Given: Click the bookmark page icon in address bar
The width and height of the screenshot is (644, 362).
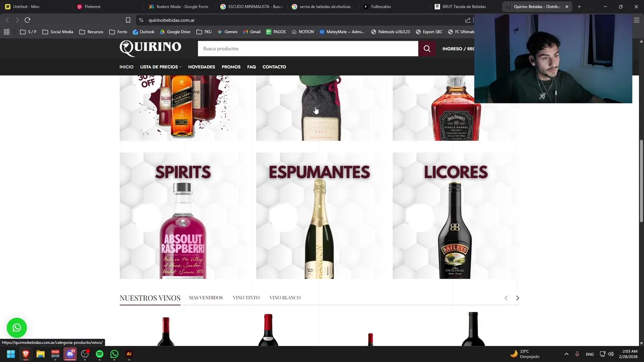Looking at the screenshot, I should tap(128, 20).
